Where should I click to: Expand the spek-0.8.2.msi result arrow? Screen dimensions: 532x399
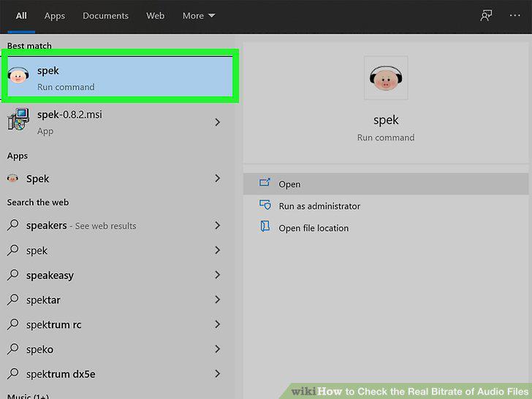coord(218,122)
